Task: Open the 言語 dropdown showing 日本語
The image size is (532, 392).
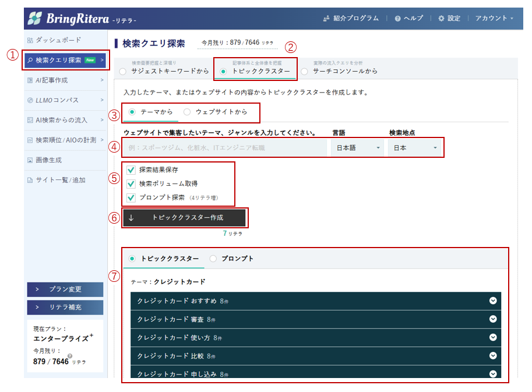Action: (358, 148)
